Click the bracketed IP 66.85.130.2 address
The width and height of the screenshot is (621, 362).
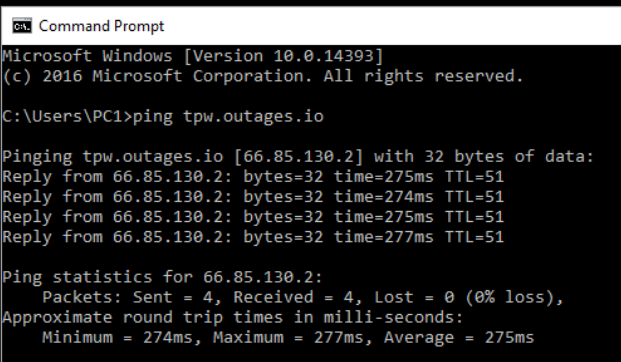pyautogui.click(x=299, y=156)
